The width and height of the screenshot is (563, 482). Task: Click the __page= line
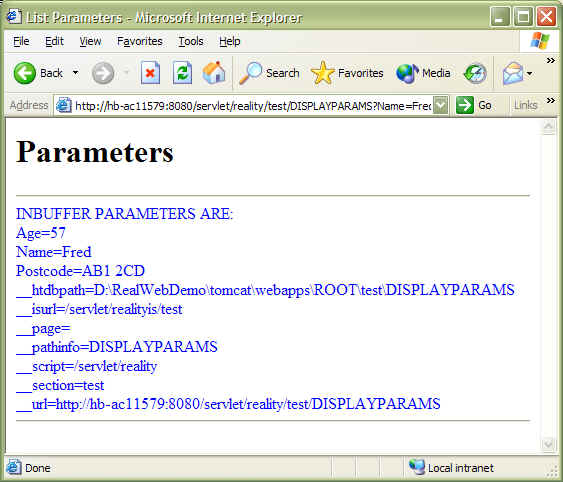coord(43,329)
